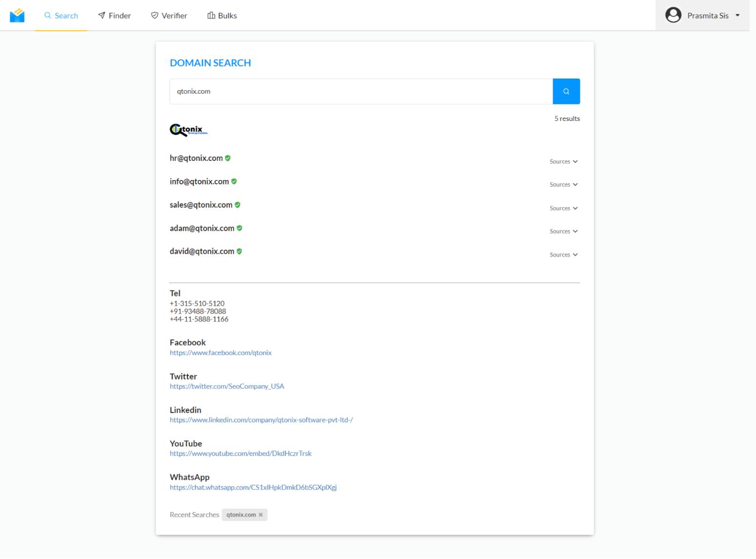The height and width of the screenshot is (559, 756).
Task: Click phone number +91-93488-78088
Action: (x=198, y=311)
